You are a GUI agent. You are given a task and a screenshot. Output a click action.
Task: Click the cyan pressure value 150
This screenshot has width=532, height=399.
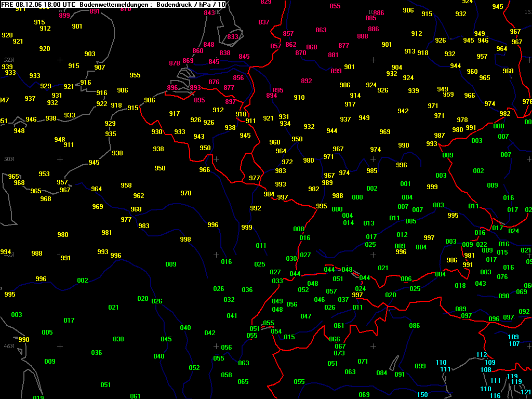(x=422, y=395)
